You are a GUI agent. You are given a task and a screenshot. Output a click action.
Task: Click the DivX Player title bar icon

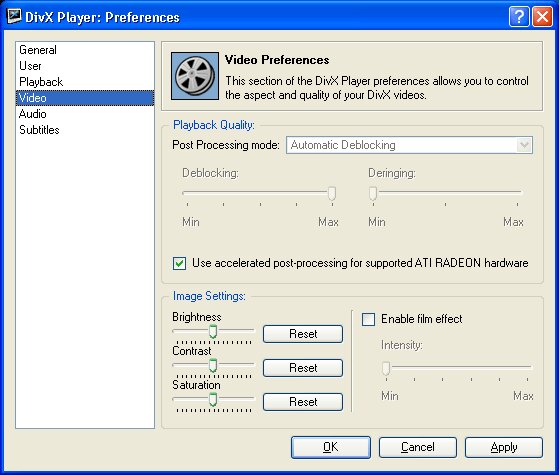pyautogui.click(x=14, y=16)
